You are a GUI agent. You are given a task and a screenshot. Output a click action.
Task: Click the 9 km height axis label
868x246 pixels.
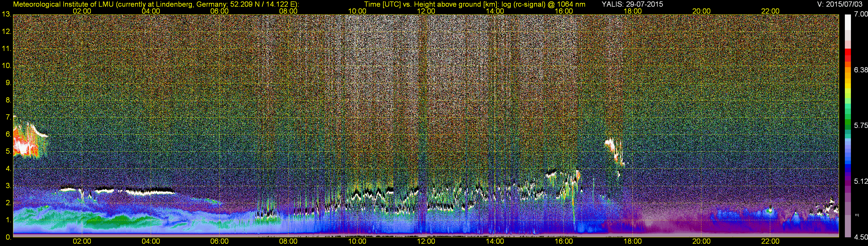(8, 83)
